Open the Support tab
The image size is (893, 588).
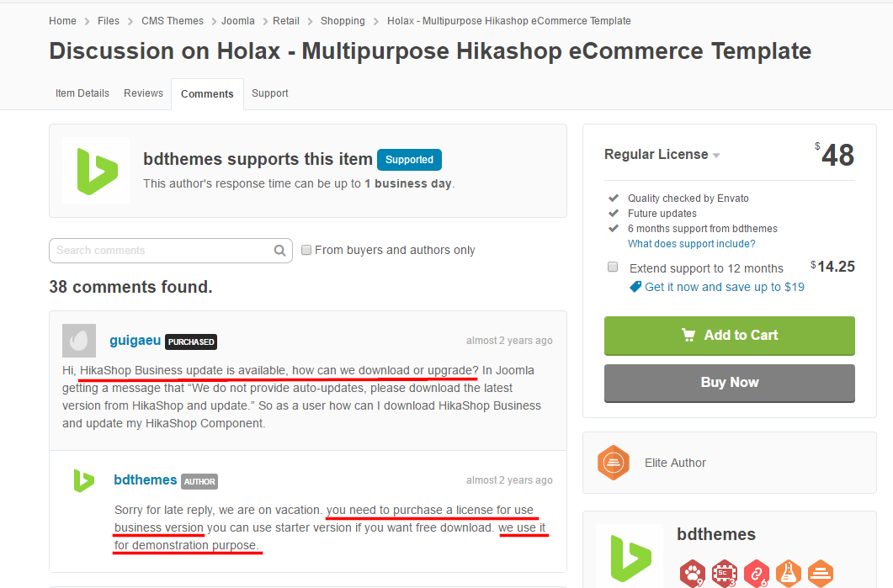pyautogui.click(x=269, y=93)
